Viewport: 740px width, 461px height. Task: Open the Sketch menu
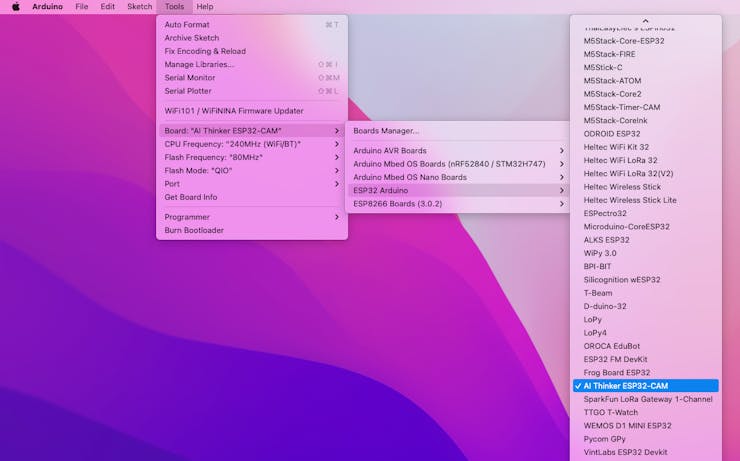[139, 7]
